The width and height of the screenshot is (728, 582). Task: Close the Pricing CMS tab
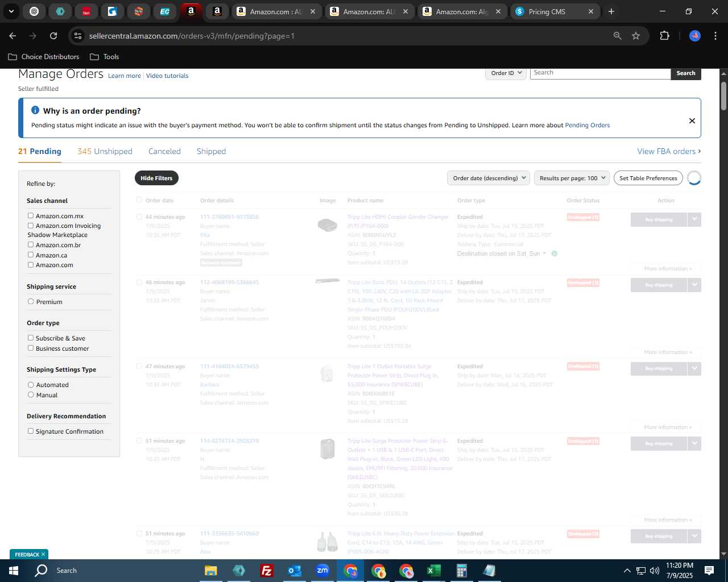[591, 11]
